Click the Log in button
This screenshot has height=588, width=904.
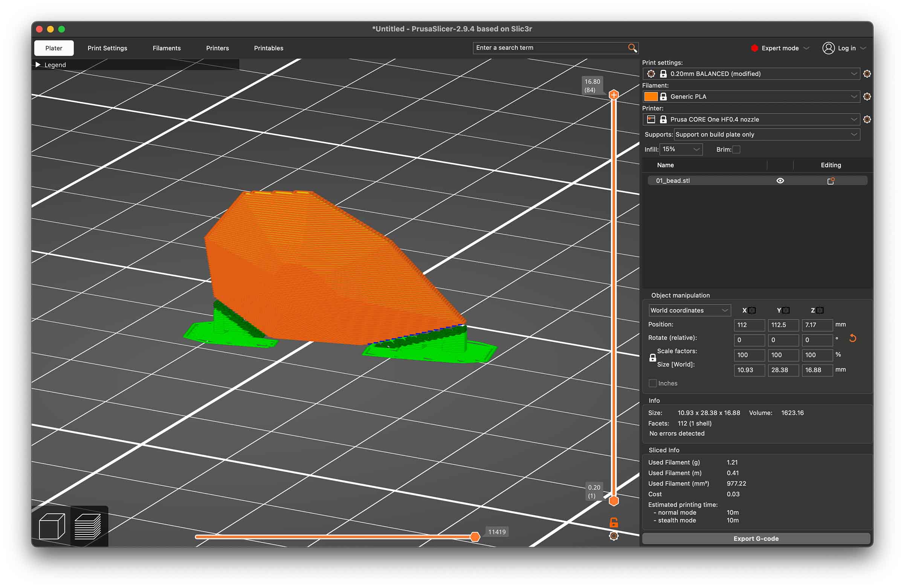pyautogui.click(x=844, y=48)
